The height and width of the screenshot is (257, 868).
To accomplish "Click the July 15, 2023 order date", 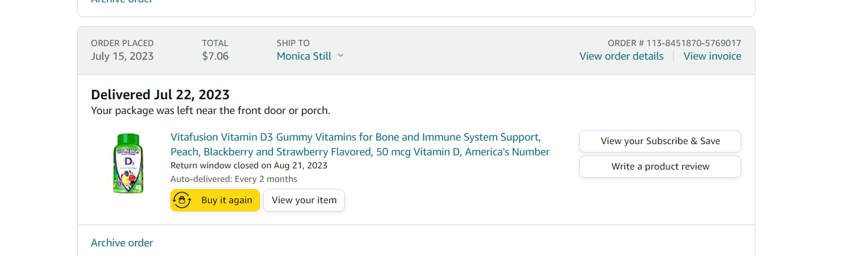I will pos(122,56).
